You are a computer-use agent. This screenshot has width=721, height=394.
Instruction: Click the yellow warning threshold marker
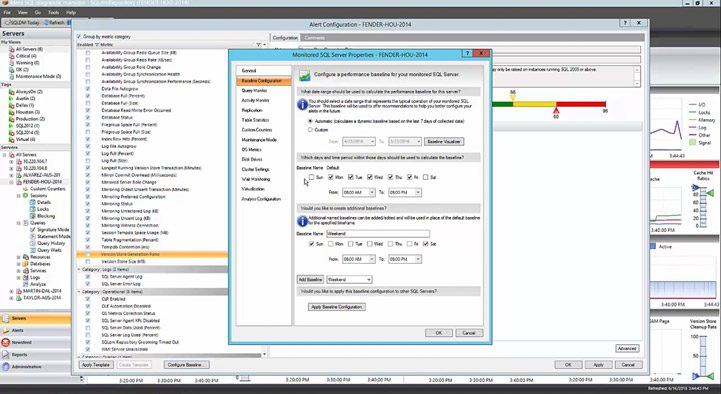click(513, 97)
